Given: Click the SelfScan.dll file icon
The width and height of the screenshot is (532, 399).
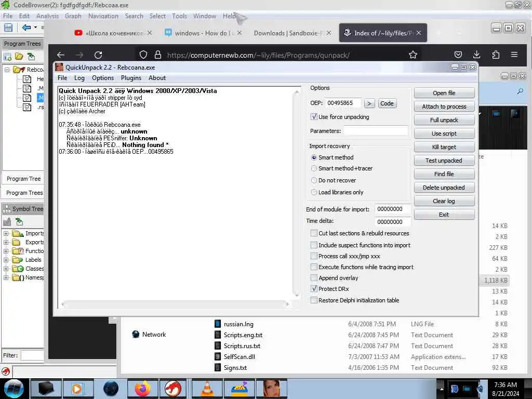Looking at the screenshot, I should pos(218,356).
